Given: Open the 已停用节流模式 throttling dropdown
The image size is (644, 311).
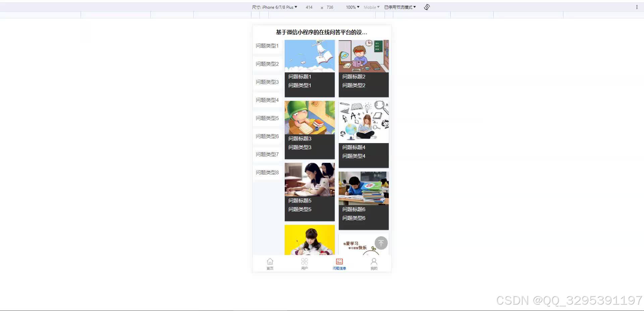Looking at the screenshot, I should pos(400,7).
